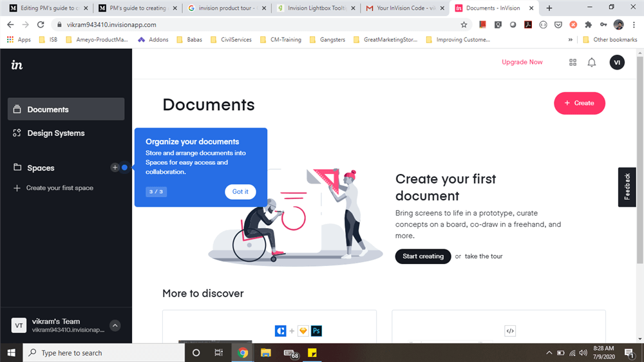Click the blue tour beacon dot beside Spaces
The height and width of the screenshot is (362, 644).
[124, 167]
